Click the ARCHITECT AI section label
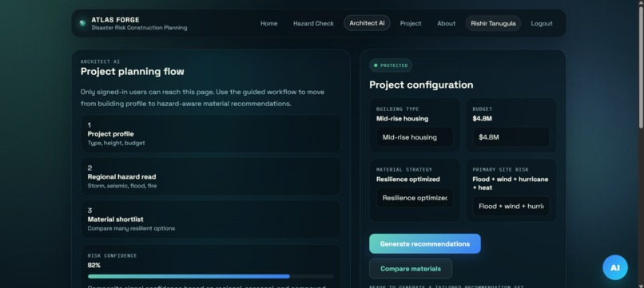 pyautogui.click(x=100, y=61)
